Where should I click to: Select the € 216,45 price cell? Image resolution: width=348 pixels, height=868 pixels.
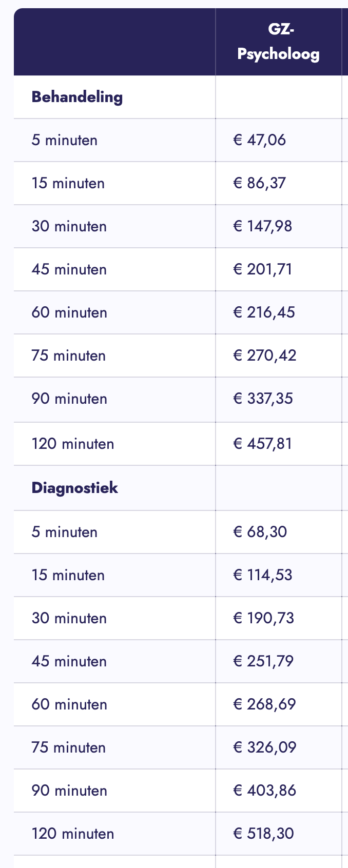(x=264, y=312)
